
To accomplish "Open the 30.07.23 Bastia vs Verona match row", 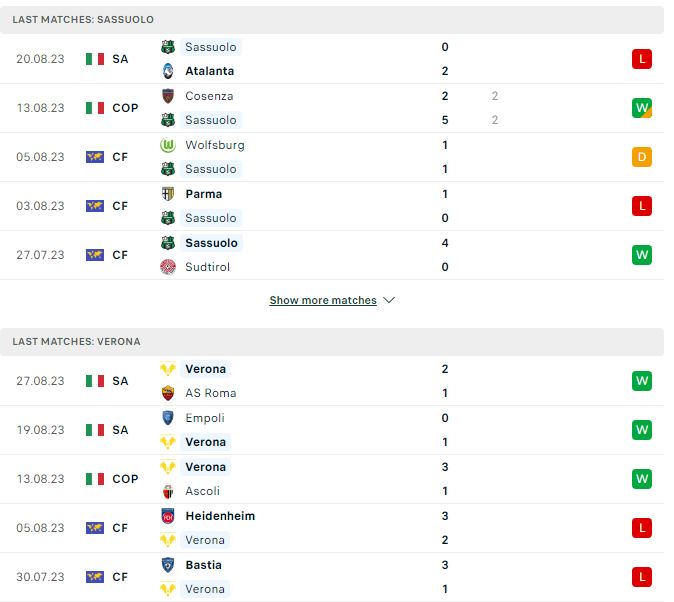I will (332, 577).
